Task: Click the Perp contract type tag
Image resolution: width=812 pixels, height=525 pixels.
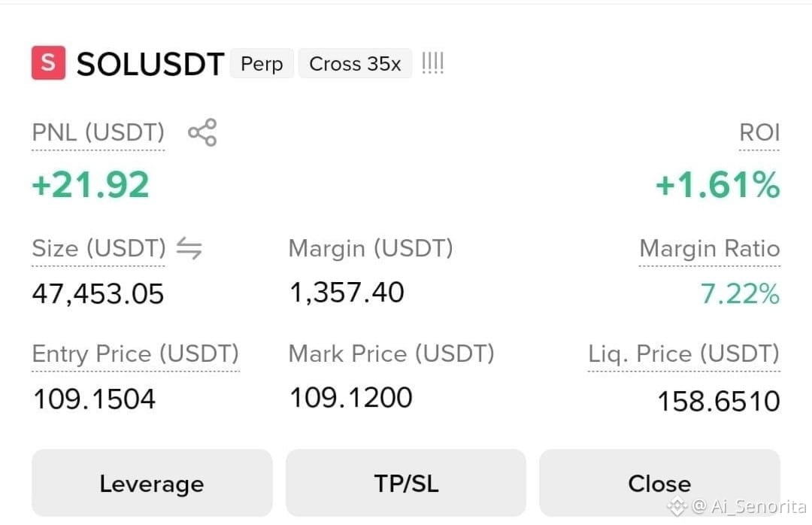Action: pyautogui.click(x=262, y=64)
